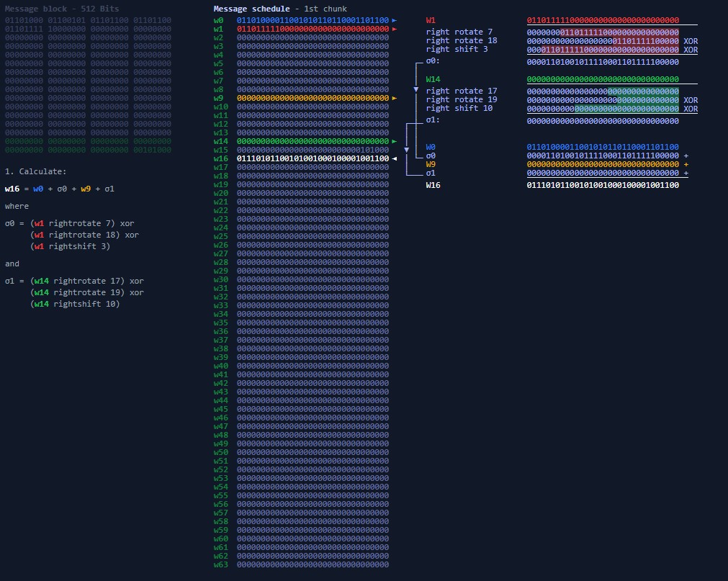
Task: Click the w1 label in the message schedule
Action: click(218, 29)
